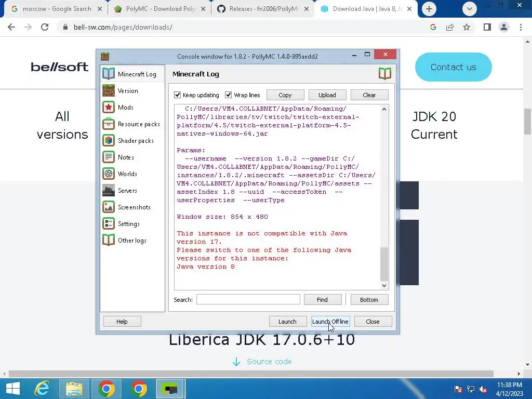
Task: Open the Screenshots picture icon
Action: coord(109,207)
